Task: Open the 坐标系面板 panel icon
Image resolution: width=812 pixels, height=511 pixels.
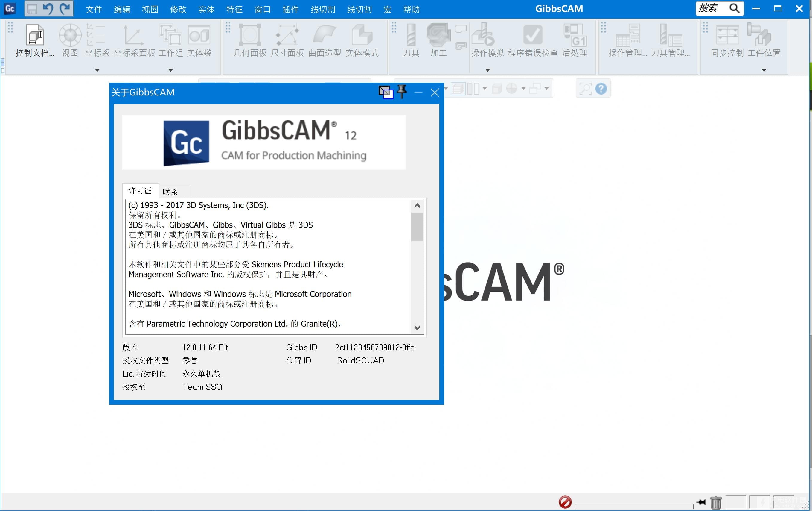Action: click(134, 40)
